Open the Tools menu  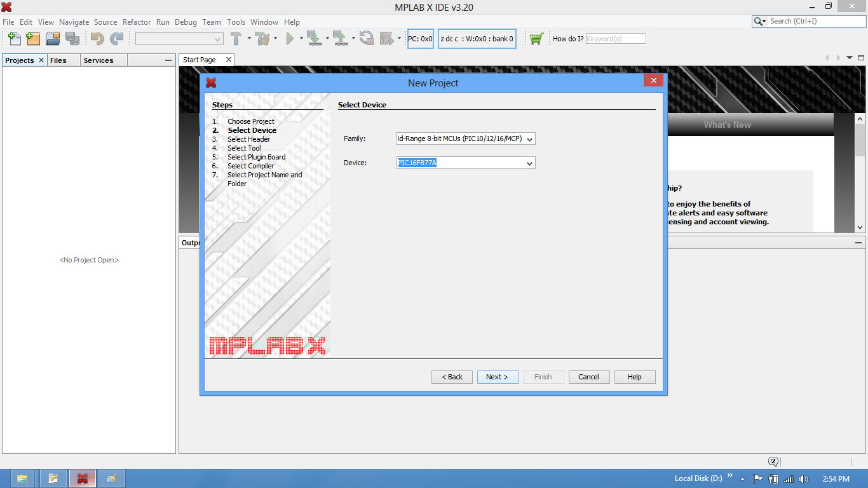[x=236, y=22]
